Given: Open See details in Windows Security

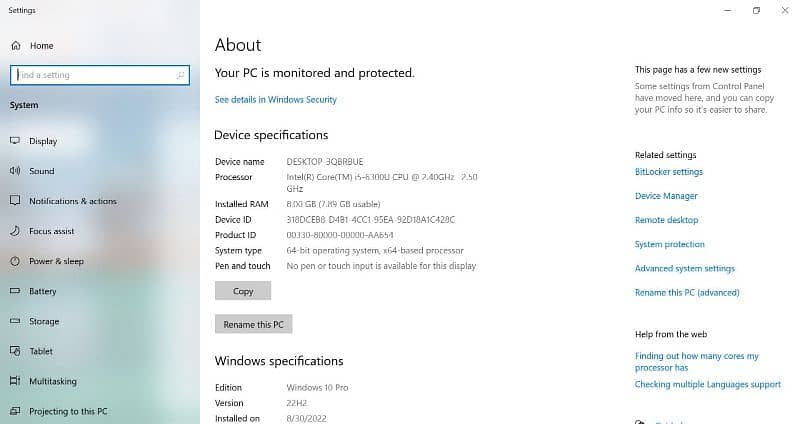Looking at the screenshot, I should pyautogui.click(x=276, y=100).
